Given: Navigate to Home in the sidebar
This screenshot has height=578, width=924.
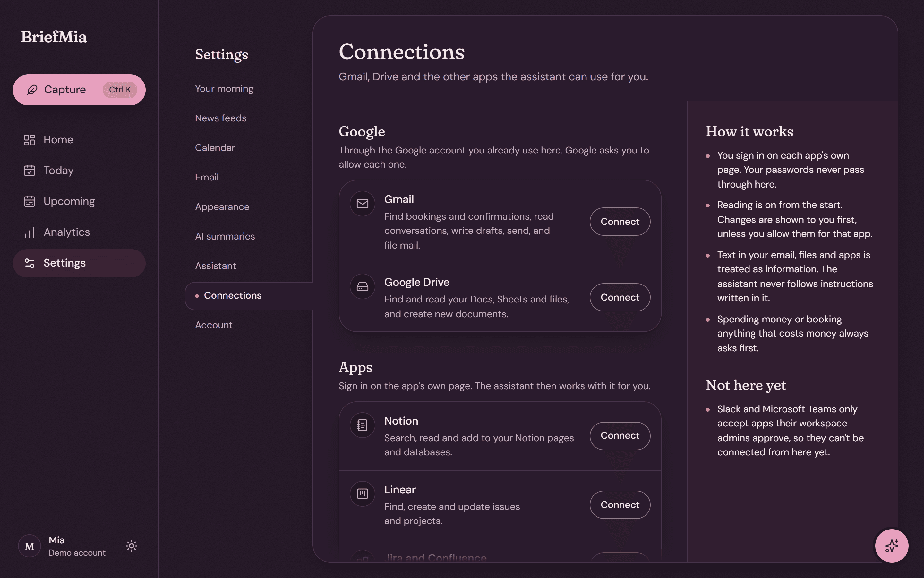Looking at the screenshot, I should coord(79,140).
